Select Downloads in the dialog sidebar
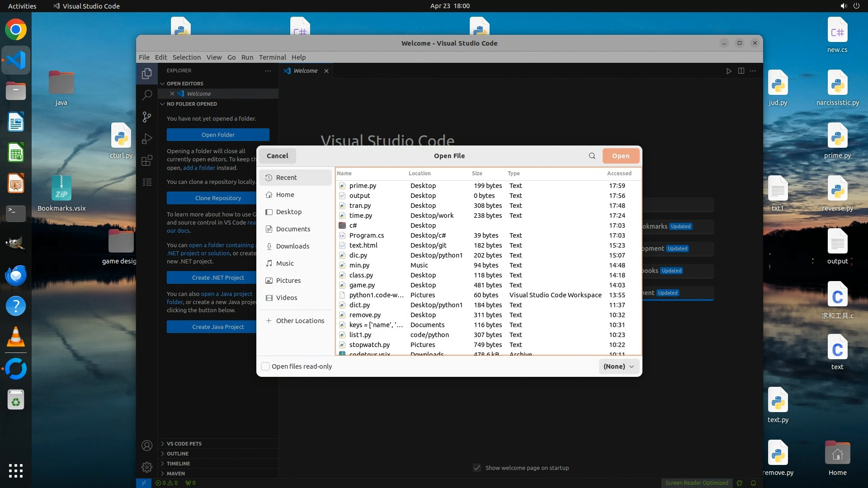Viewport: 868px width, 488px height. [292, 246]
